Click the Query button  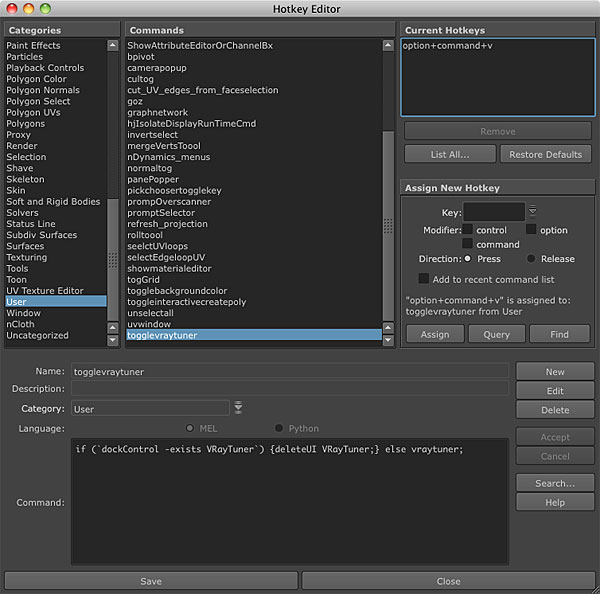[496, 334]
